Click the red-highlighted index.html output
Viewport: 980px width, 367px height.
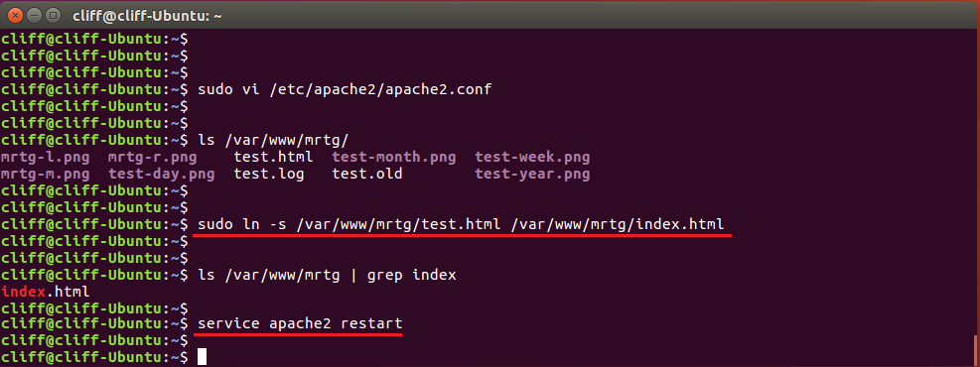tap(45, 292)
